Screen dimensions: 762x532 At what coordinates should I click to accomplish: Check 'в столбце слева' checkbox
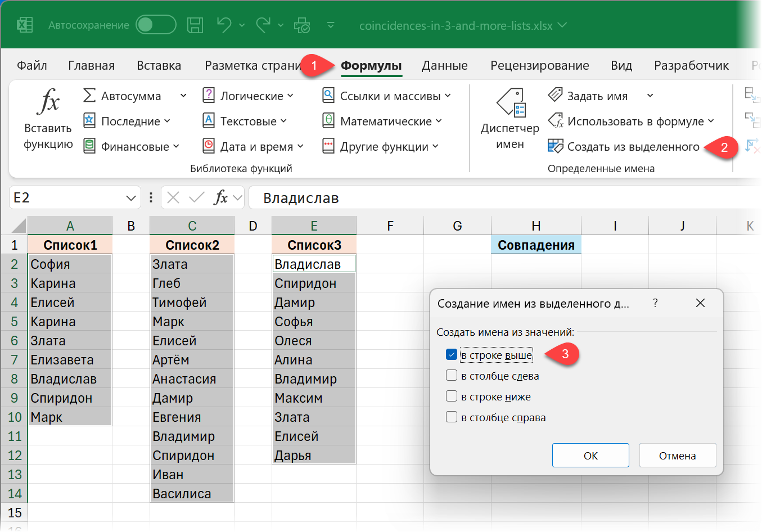point(452,376)
